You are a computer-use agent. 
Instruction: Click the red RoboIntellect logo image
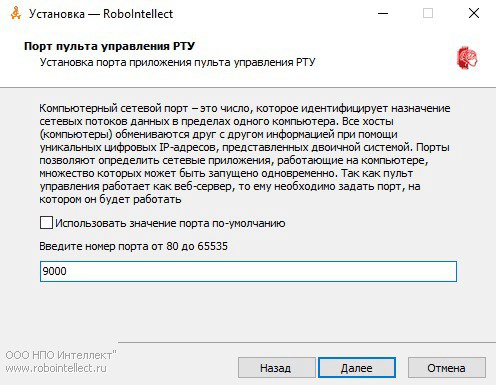(x=467, y=58)
